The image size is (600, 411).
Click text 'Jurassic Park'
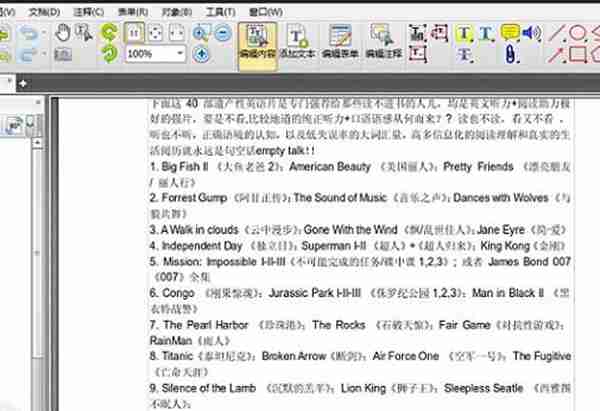pos(301,293)
